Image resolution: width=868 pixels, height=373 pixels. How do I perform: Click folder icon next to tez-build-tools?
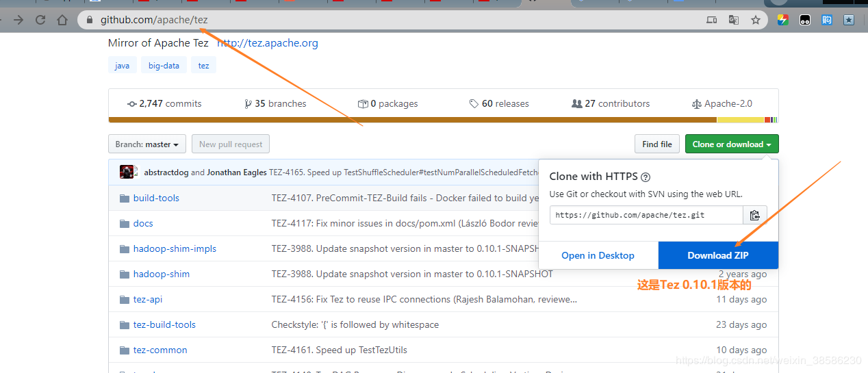click(x=125, y=324)
